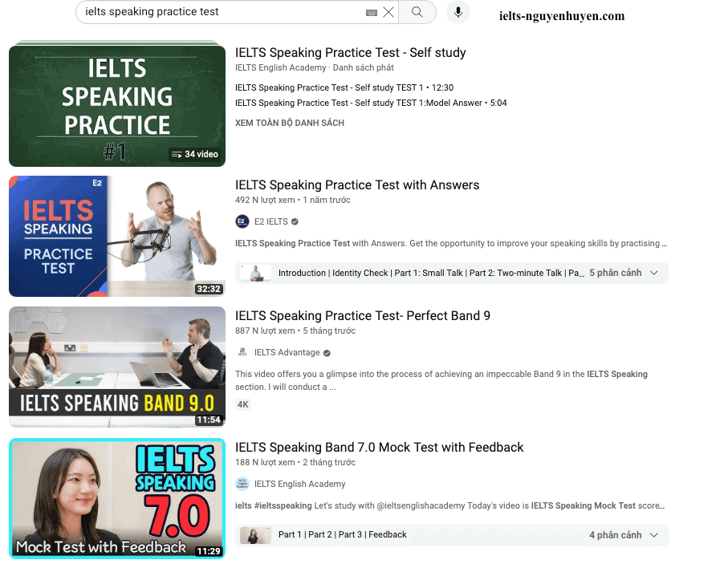Click the search magnifier icon

(x=416, y=13)
